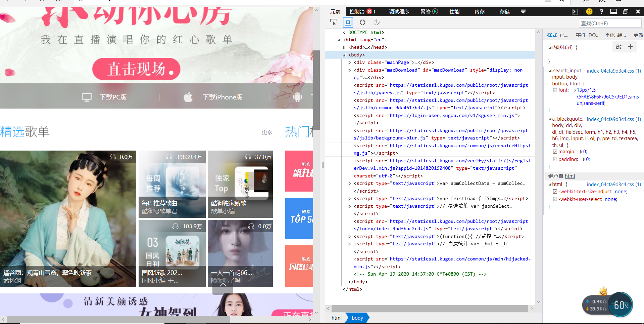Click the color picker circle tool icon
Image resolution: width=644 pixels, height=324 pixels.
point(362,22)
